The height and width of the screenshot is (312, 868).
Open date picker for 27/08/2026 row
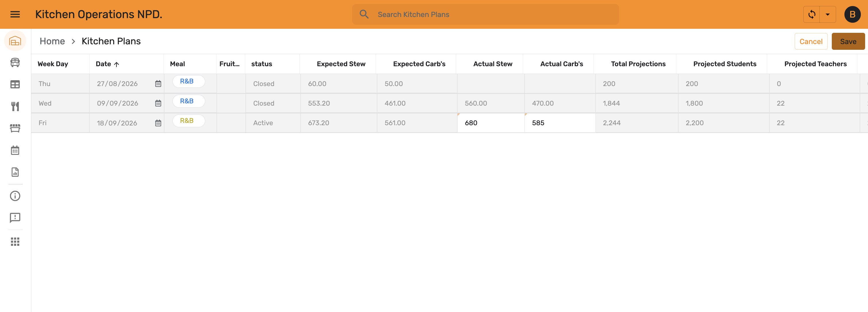pyautogui.click(x=158, y=84)
